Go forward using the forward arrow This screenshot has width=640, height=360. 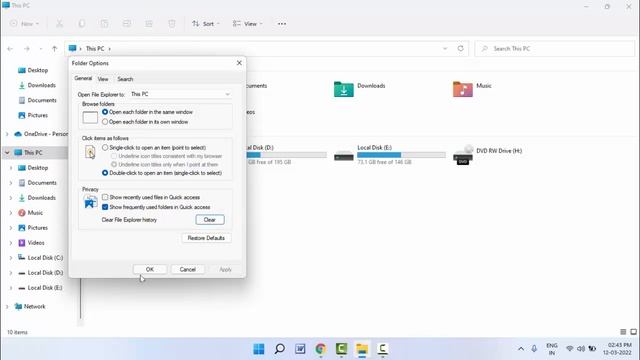point(27,49)
